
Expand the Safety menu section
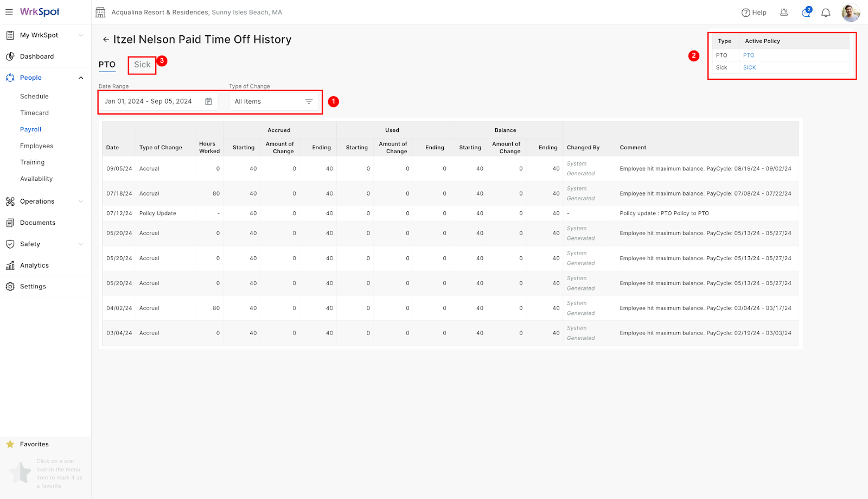pos(81,244)
